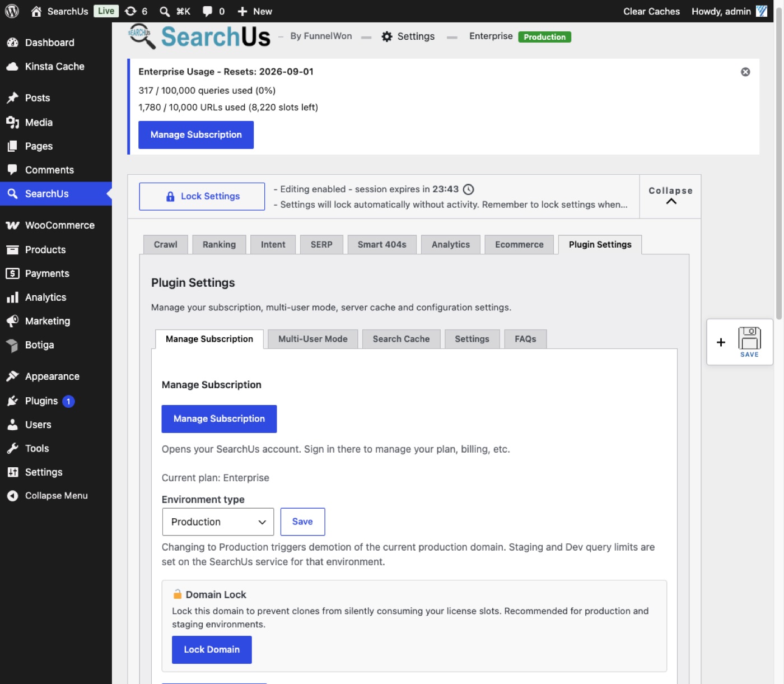Click the session timer clock icon

click(x=469, y=189)
